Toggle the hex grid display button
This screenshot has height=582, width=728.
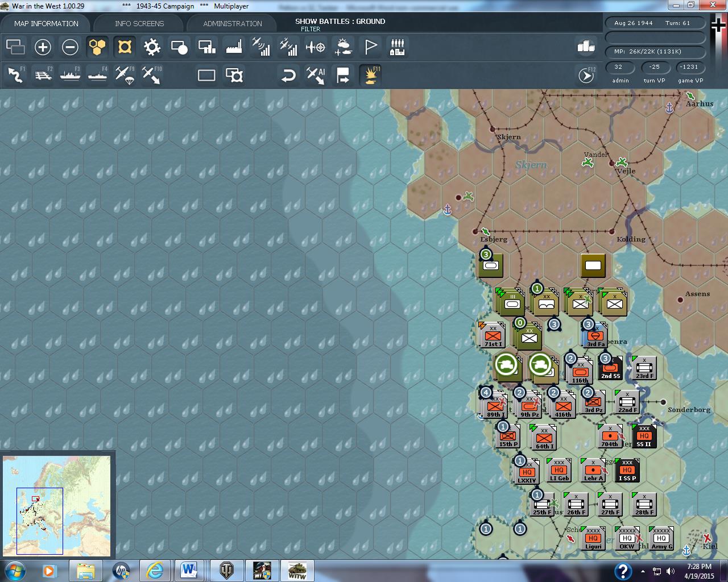[97, 47]
